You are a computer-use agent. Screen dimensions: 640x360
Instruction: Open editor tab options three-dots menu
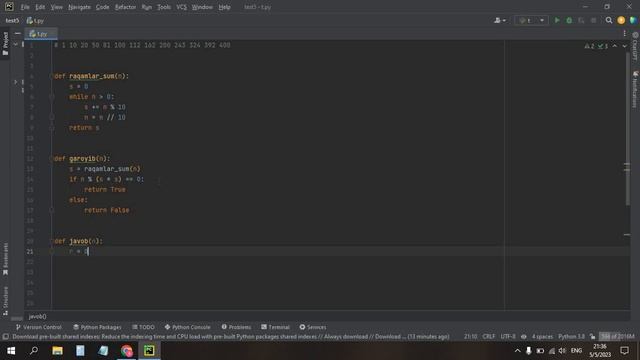point(624,34)
